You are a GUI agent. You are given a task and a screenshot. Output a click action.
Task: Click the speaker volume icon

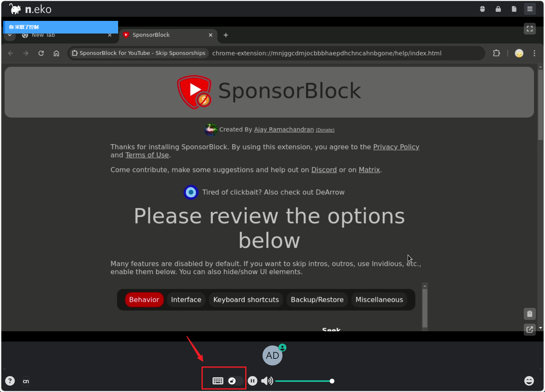tap(267, 381)
